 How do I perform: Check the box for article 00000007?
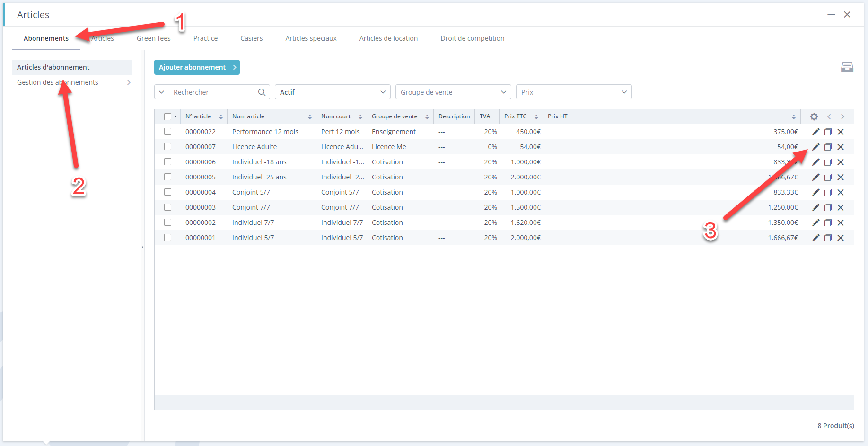point(167,147)
